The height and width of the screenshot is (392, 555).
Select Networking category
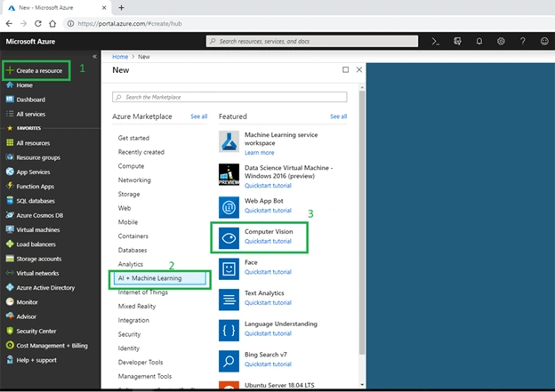click(x=134, y=180)
